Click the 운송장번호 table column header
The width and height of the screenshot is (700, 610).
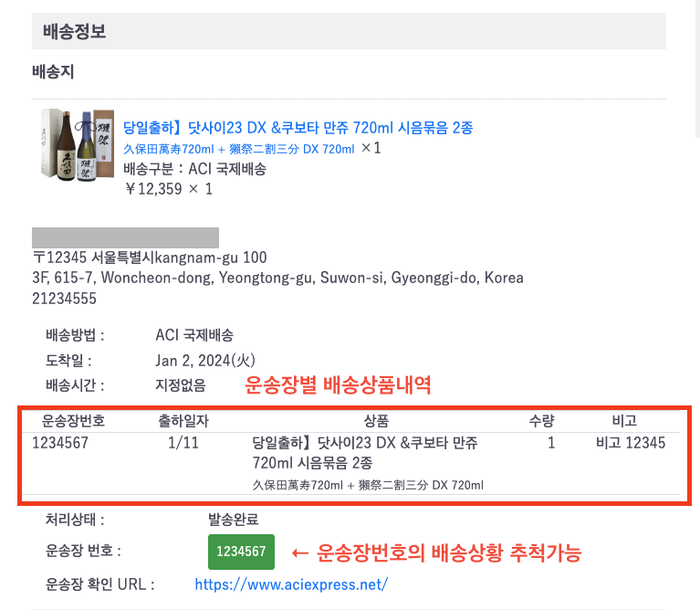point(74,421)
